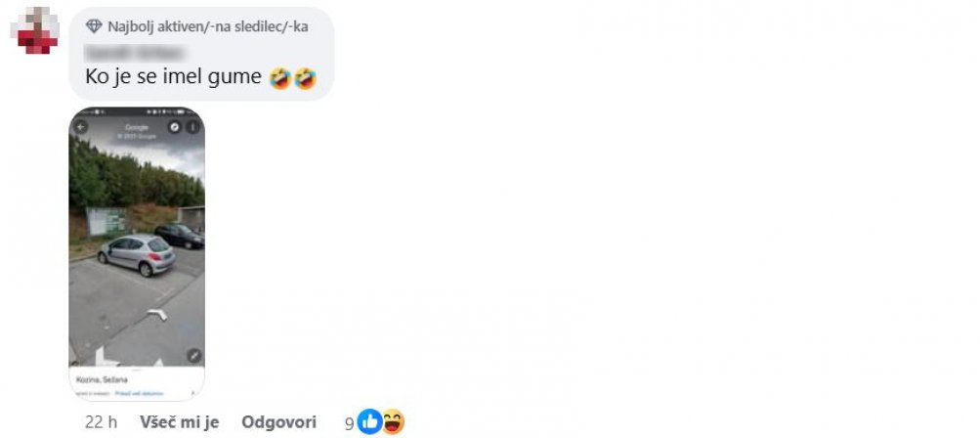Like the comment via 'Všeč mi je'
Viewport: 980px width, 438px height.
(x=180, y=422)
